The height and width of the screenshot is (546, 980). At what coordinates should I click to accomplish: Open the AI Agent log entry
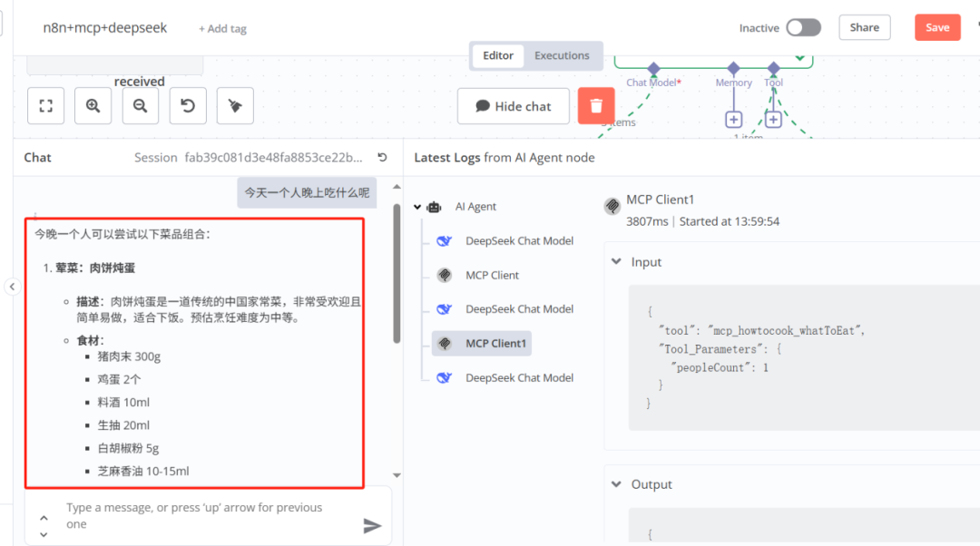click(475, 207)
